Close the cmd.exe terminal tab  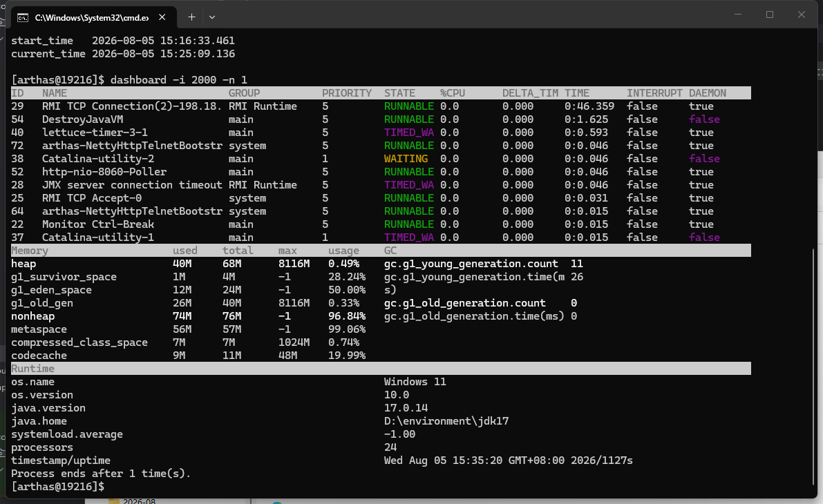(x=162, y=17)
